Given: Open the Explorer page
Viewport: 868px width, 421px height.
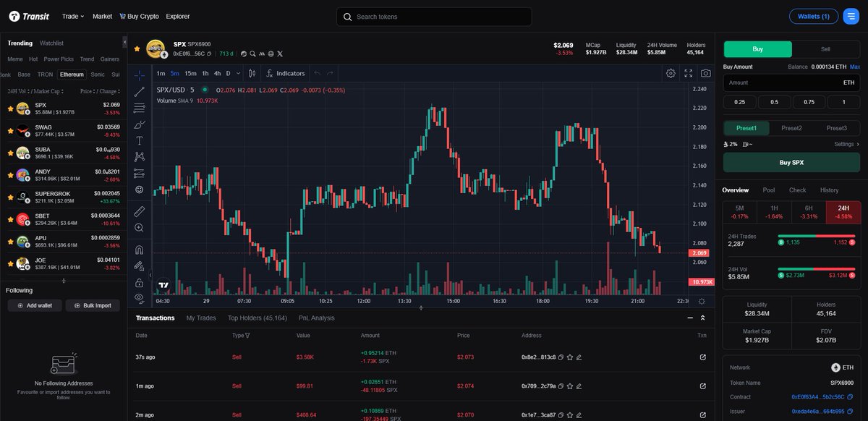Looking at the screenshot, I should [178, 16].
